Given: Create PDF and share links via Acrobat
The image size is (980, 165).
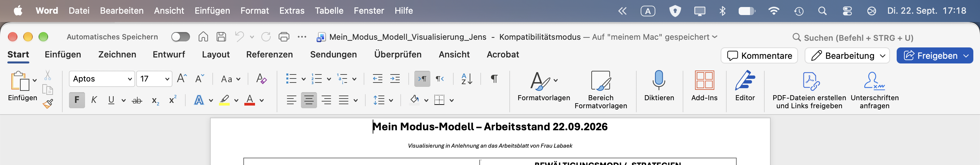Looking at the screenshot, I should pos(809,91).
